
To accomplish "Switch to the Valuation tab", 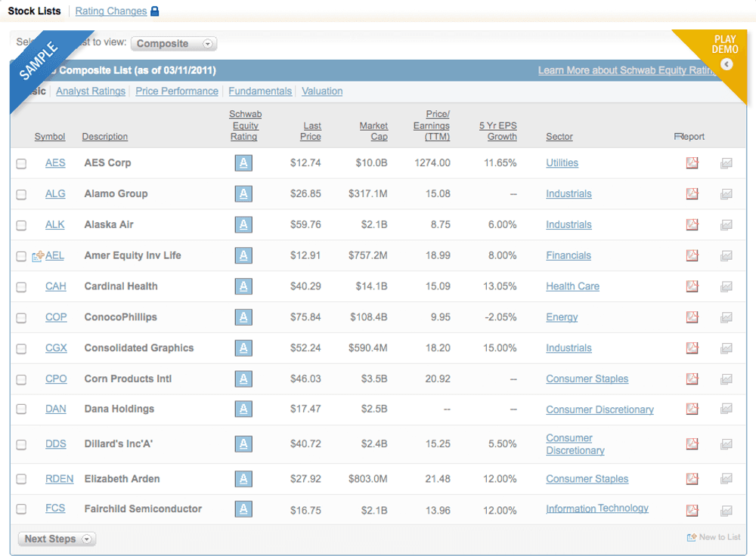I will 322,91.
